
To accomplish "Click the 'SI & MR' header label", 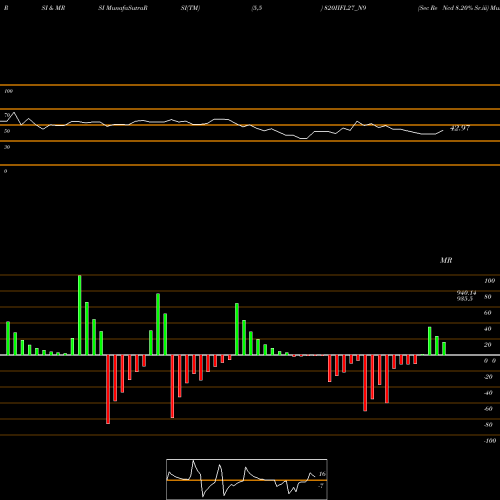I will click(53, 8).
